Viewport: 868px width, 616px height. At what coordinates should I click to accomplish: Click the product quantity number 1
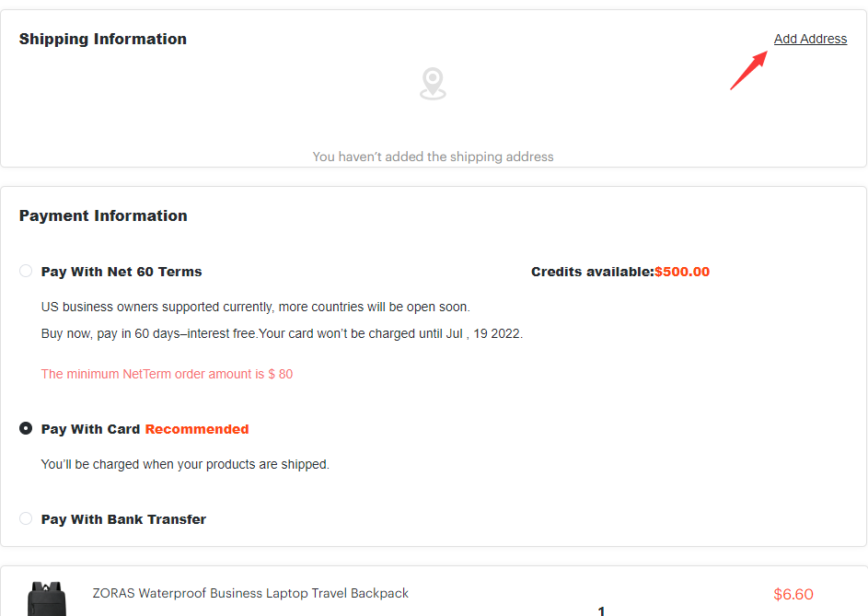601,610
